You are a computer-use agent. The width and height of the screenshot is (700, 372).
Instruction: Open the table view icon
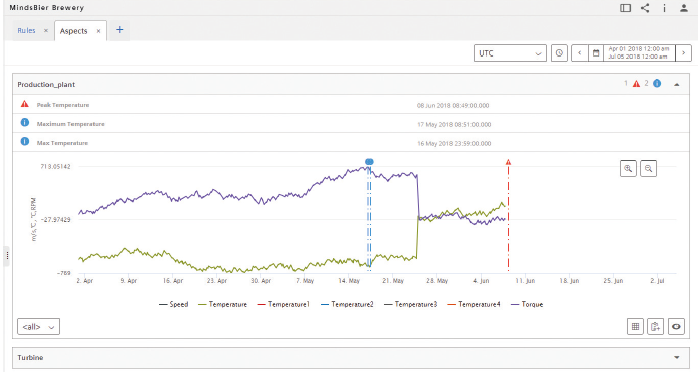635,326
